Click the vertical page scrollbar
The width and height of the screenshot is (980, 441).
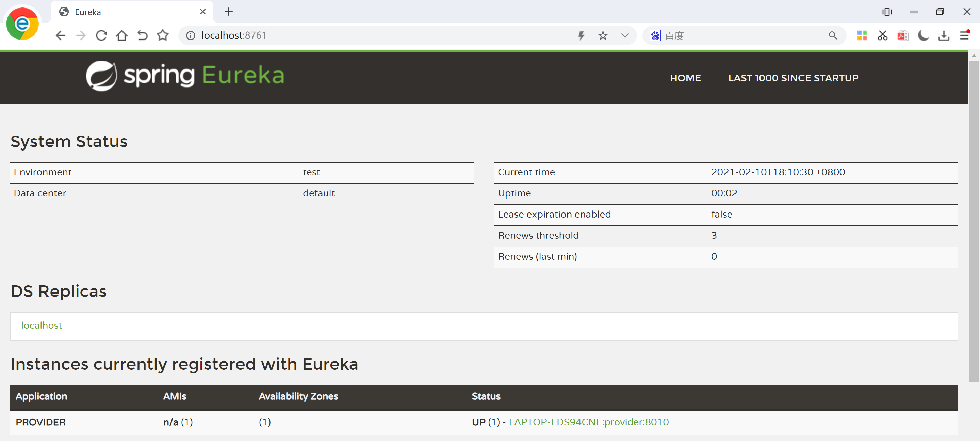(x=974, y=221)
